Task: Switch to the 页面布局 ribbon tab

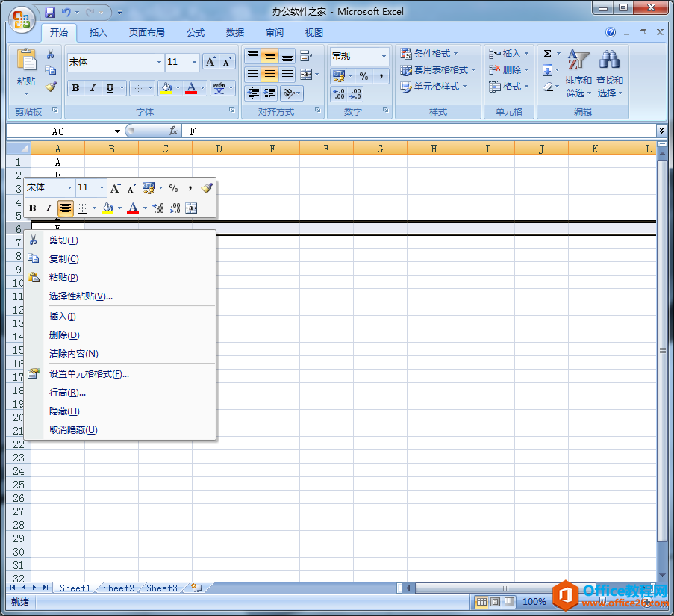Action: (146, 33)
